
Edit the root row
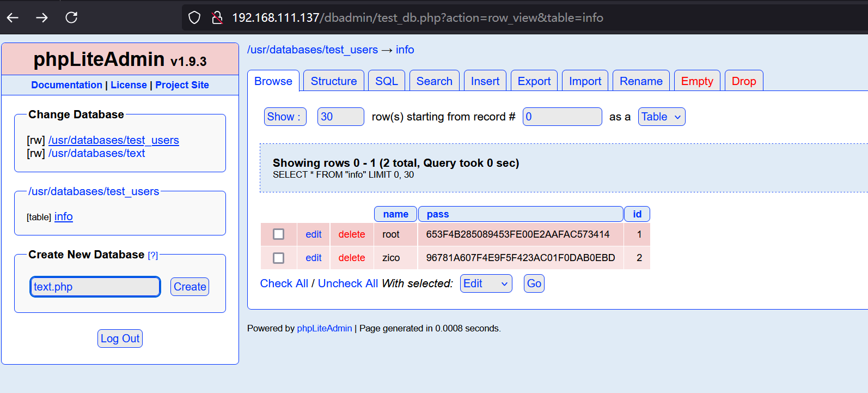(314, 234)
